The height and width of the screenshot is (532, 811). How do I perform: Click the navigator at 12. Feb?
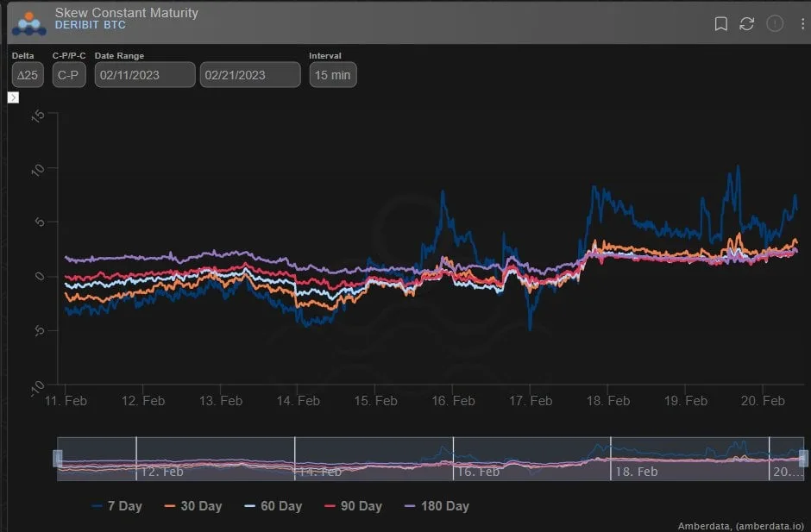coord(162,472)
